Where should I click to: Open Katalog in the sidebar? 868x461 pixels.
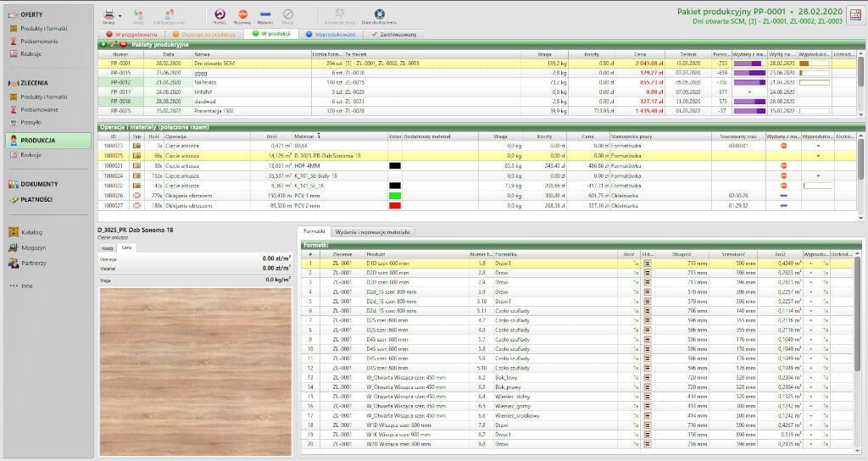31,232
